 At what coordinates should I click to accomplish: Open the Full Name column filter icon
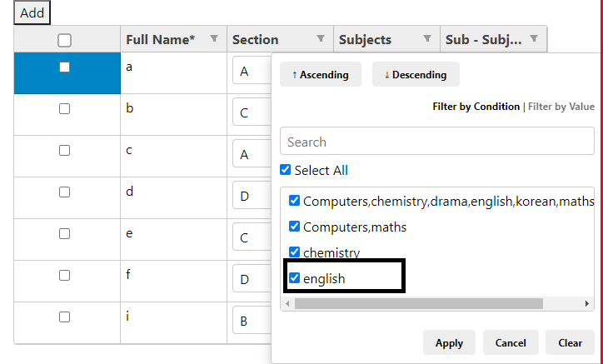pos(214,38)
